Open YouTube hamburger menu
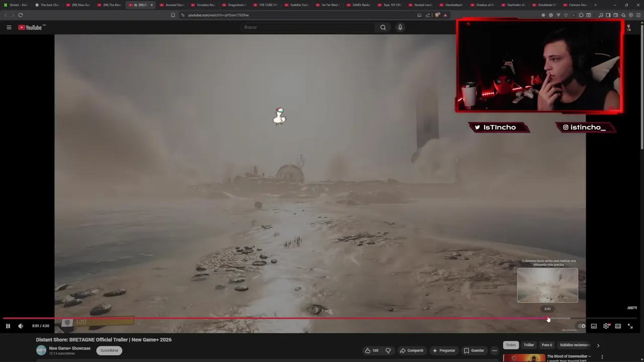This screenshot has height=362, width=644. 9,27
